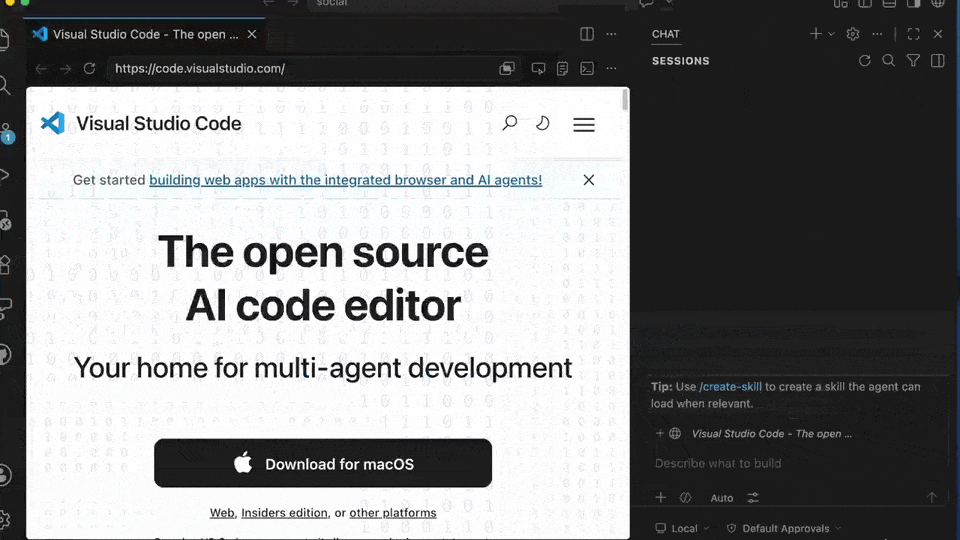
Task: Open chat panel more actions ellipsis
Action: pyautogui.click(x=877, y=34)
